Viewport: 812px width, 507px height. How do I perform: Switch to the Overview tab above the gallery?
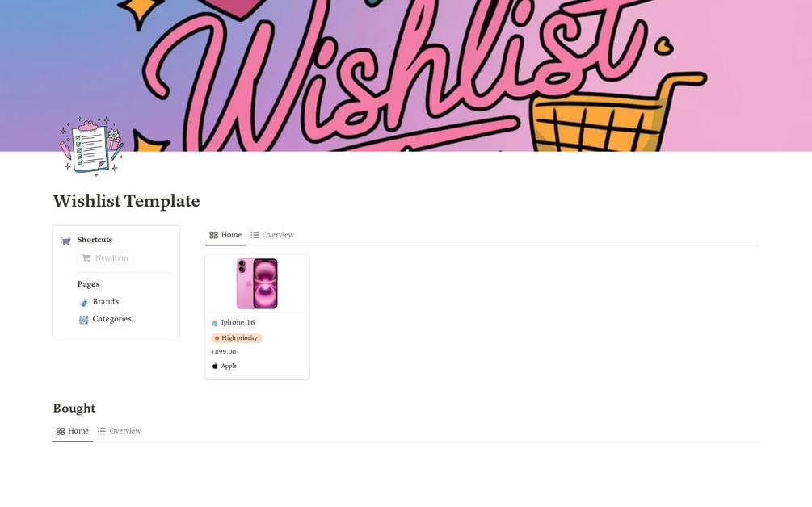[x=272, y=235]
